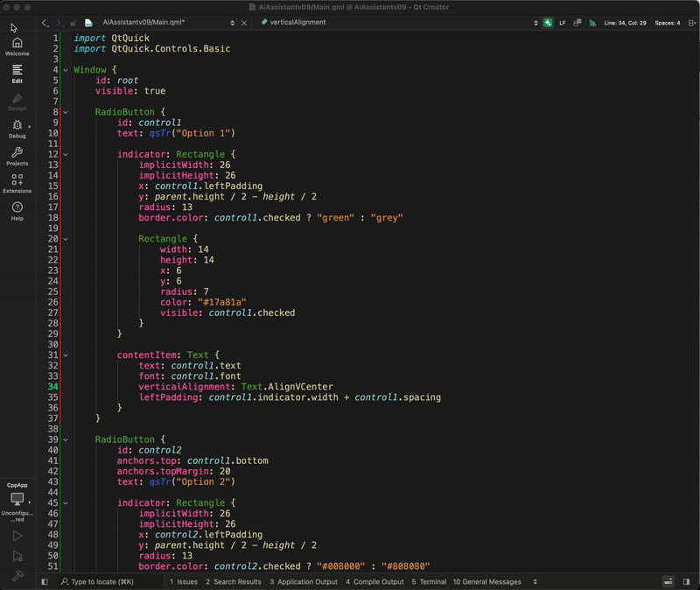
Task: Click the Start Debugging button
Action: 17,555
